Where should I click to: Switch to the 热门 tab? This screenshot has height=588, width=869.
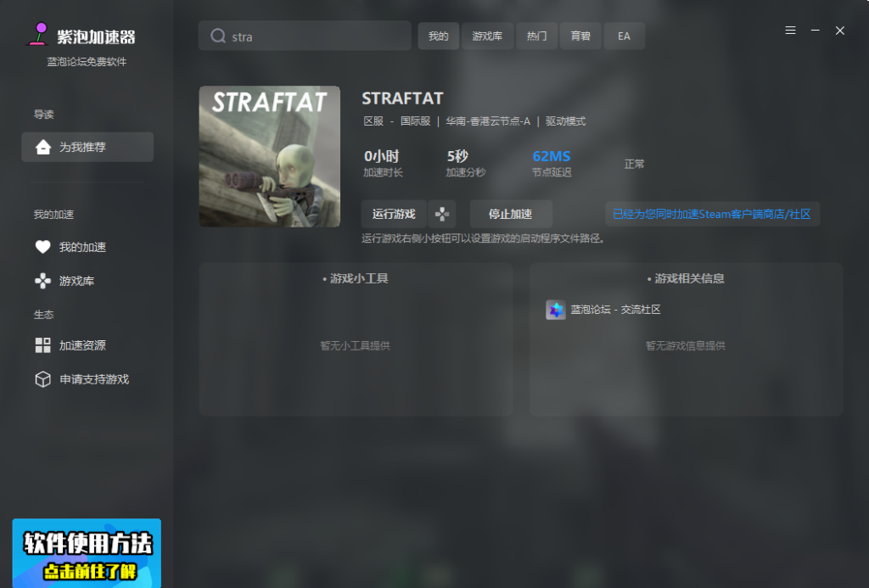[536, 36]
